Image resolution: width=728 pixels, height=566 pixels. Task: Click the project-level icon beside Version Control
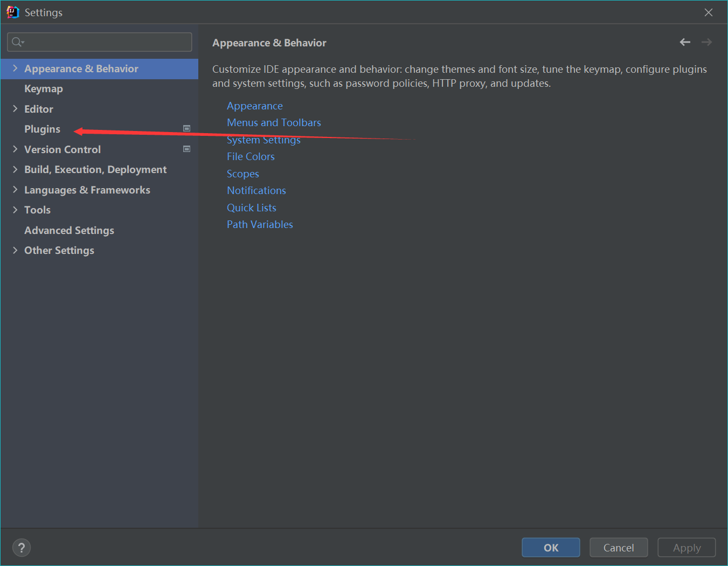coord(187,149)
